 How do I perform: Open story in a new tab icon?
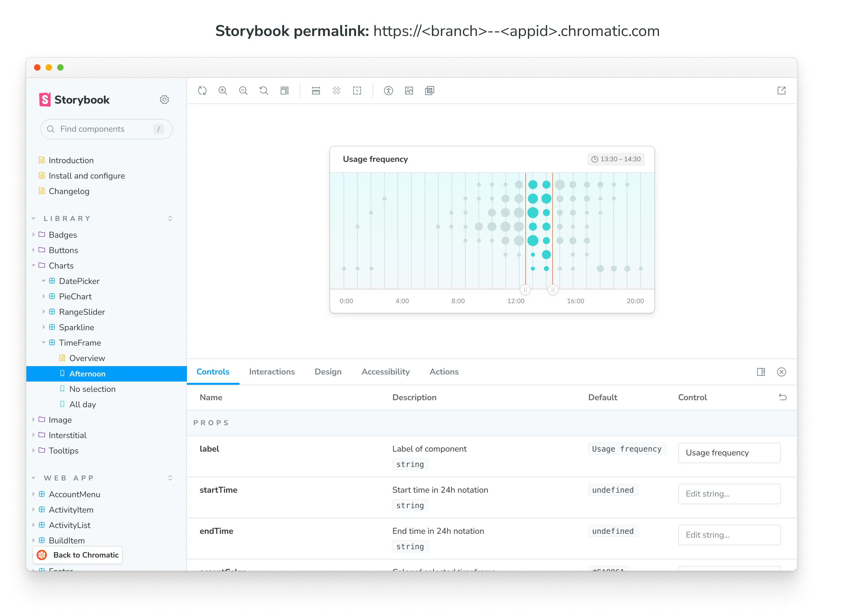(x=782, y=91)
